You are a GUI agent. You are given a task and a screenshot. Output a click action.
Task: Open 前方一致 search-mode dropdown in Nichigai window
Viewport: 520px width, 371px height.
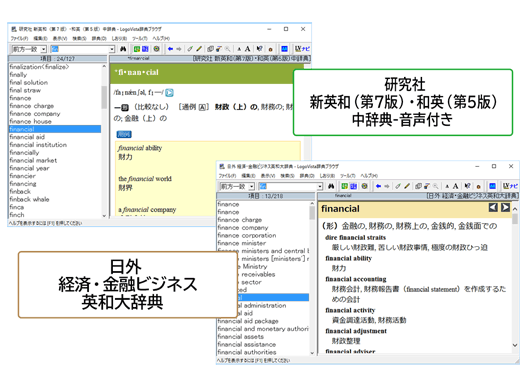[x=252, y=186]
